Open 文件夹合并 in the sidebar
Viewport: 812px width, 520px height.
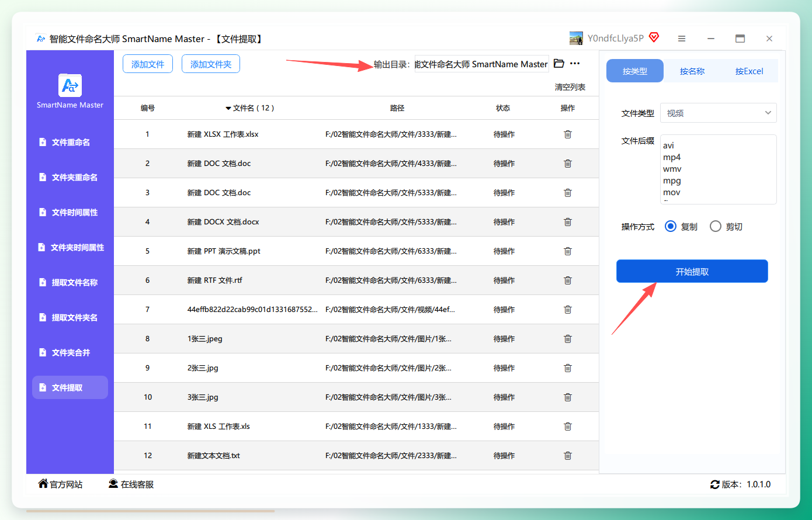70,352
